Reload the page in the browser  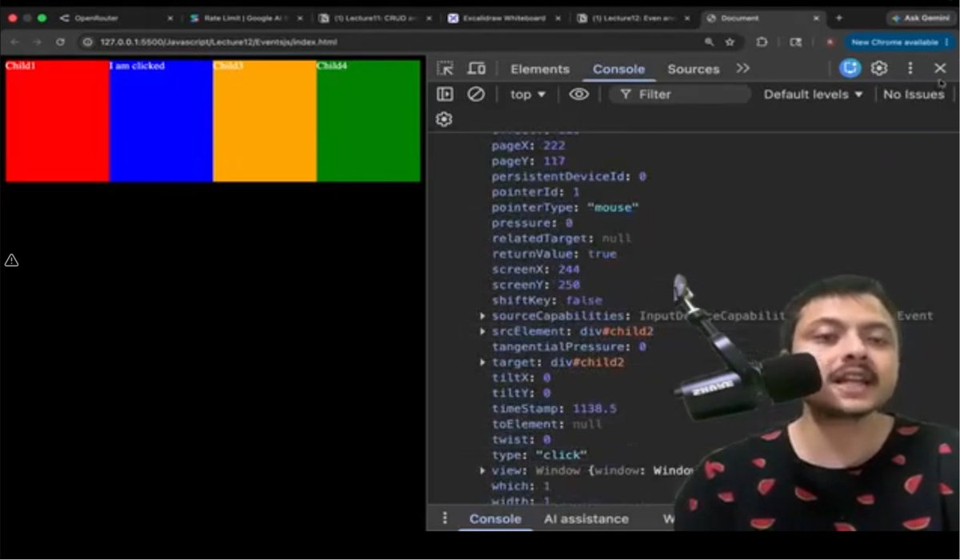60,42
